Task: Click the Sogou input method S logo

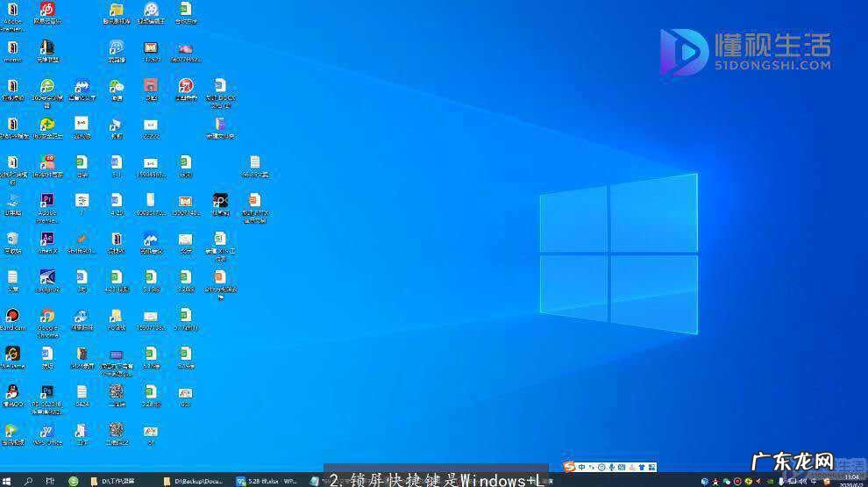Action: pos(569,467)
